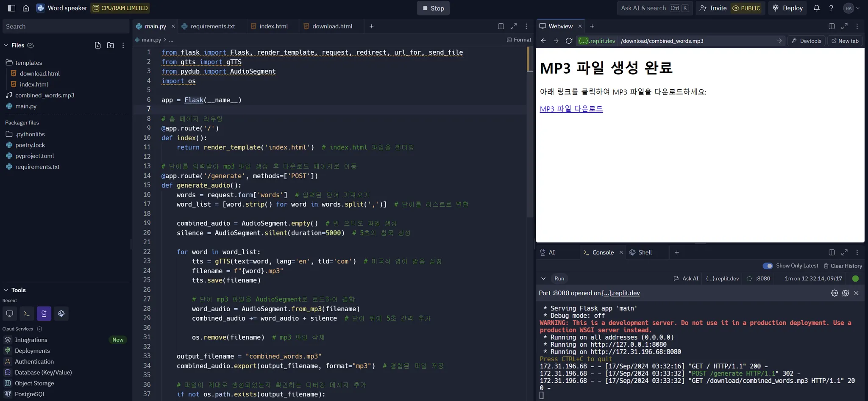
Task: Reload the Webview page
Action: 569,41
